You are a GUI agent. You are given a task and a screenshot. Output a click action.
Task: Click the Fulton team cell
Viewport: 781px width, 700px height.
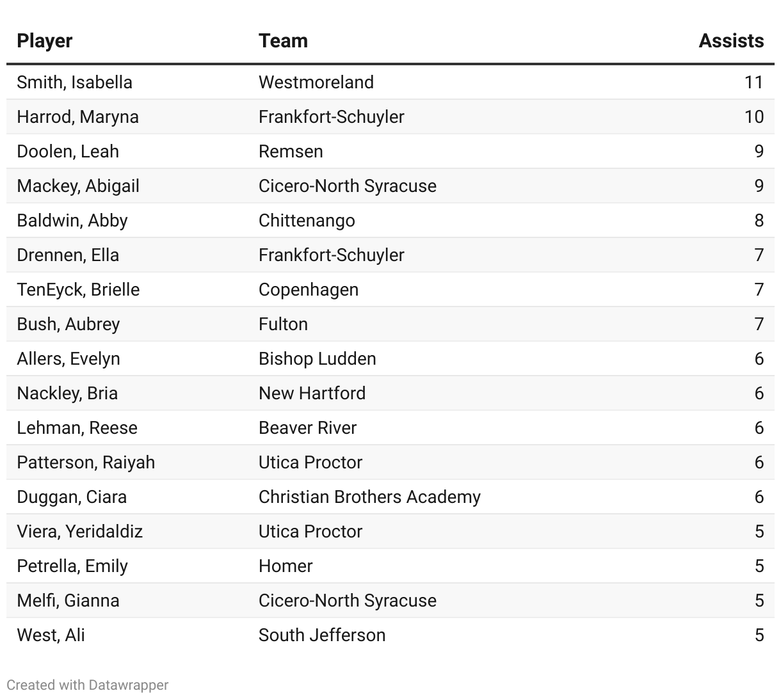pyautogui.click(x=283, y=324)
